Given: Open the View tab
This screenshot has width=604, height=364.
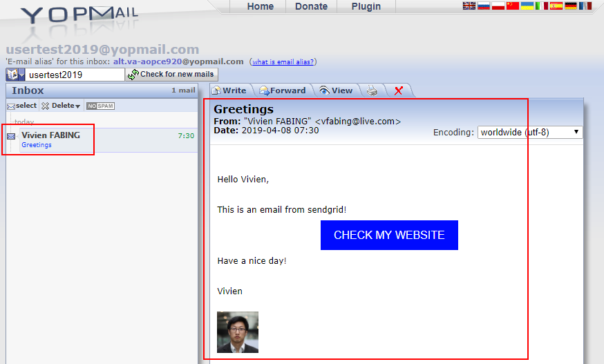Looking at the screenshot, I should tap(336, 90).
